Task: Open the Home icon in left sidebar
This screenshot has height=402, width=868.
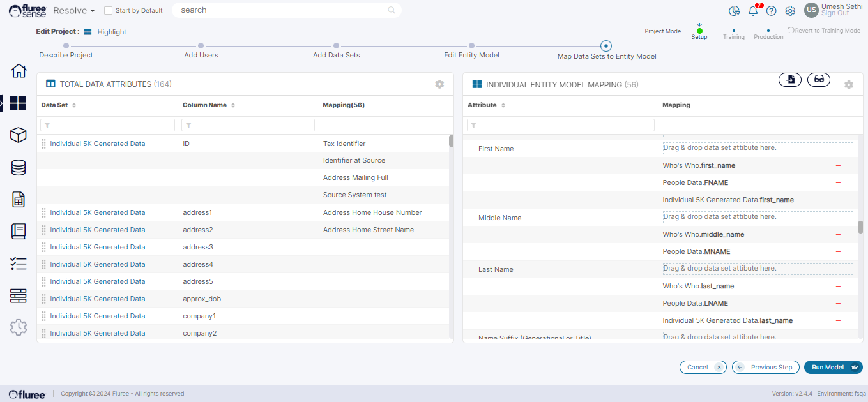Action: point(19,71)
